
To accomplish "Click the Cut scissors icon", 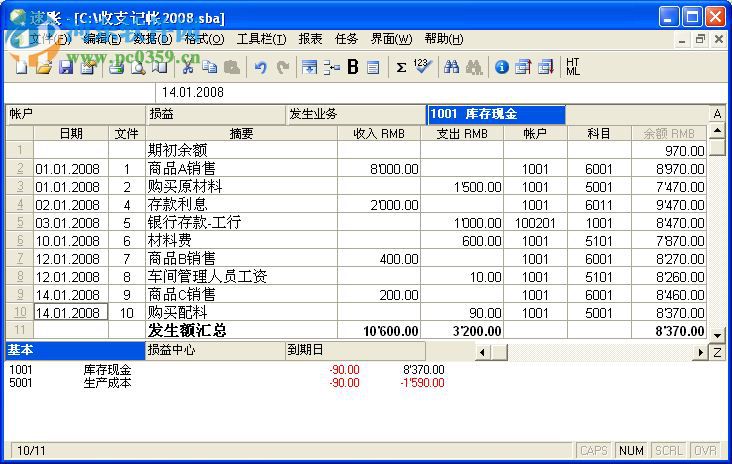I will 188,67.
